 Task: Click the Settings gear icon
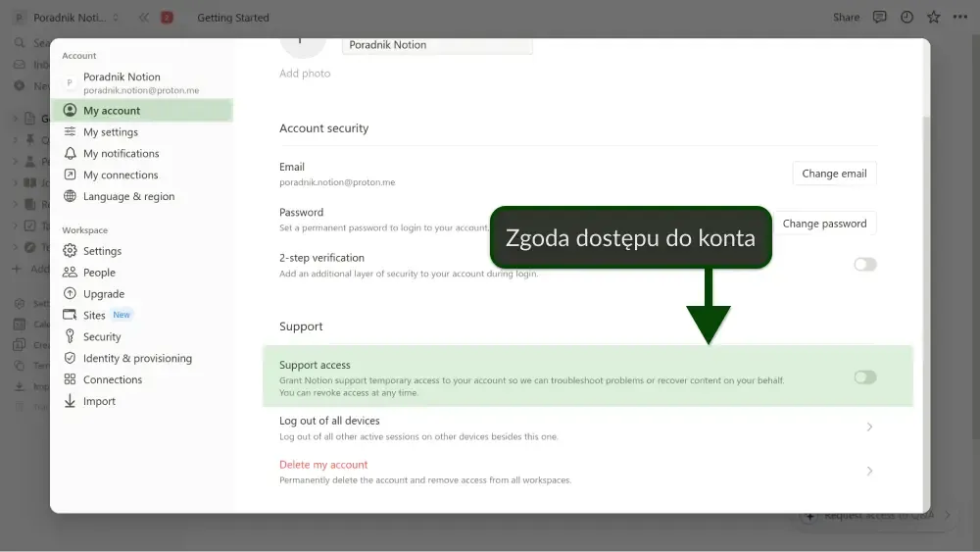pyautogui.click(x=70, y=251)
